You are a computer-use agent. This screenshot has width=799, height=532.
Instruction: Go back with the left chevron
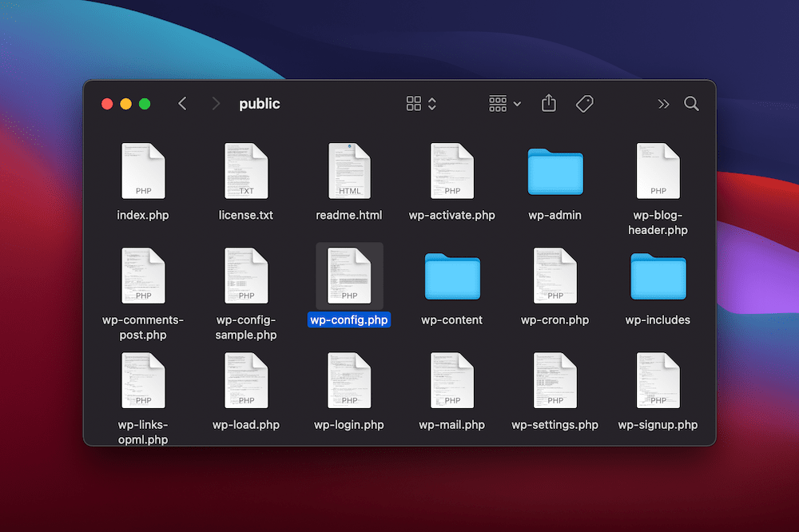click(182, 104)
